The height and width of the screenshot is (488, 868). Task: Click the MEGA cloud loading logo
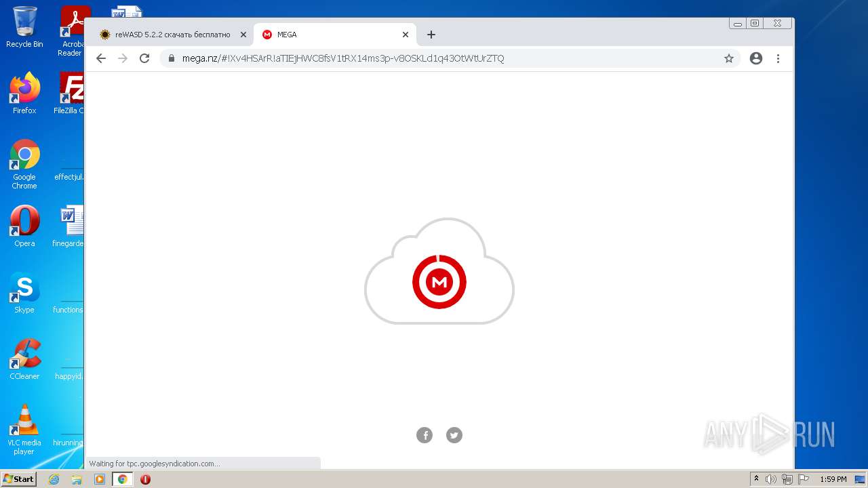[439, 271]
